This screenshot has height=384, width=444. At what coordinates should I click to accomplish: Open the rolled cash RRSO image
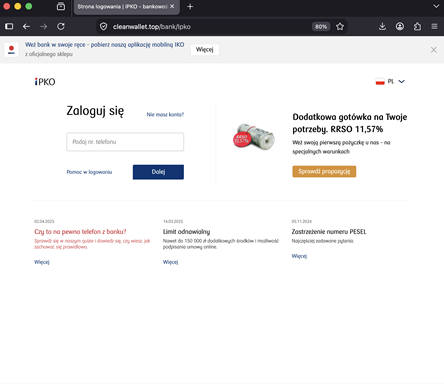pos(254,136)
